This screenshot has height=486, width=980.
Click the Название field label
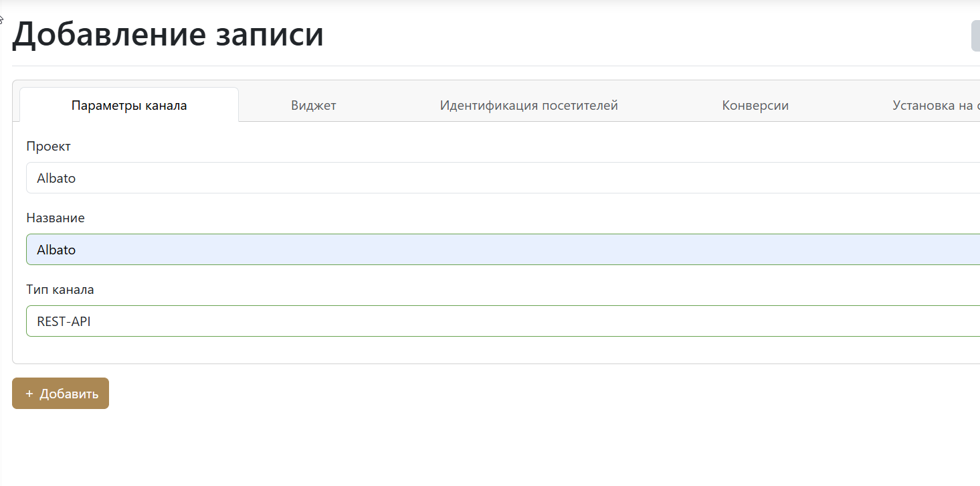click(x=56, y=218)
